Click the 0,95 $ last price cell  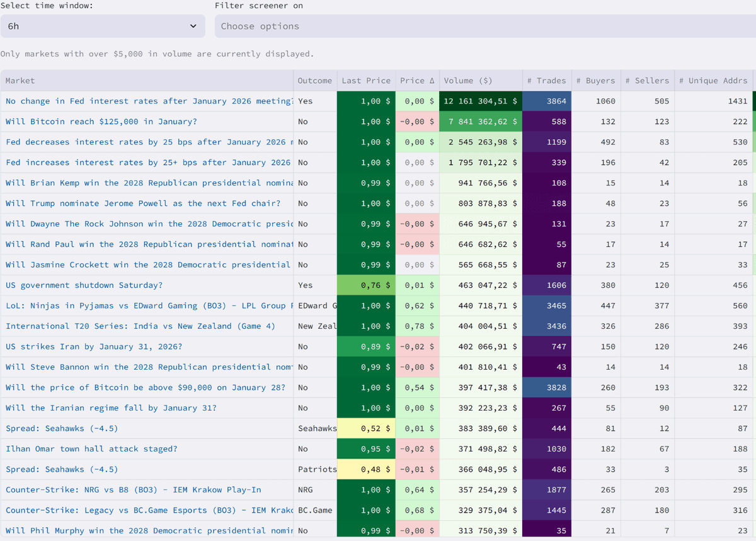pos(366,449)
